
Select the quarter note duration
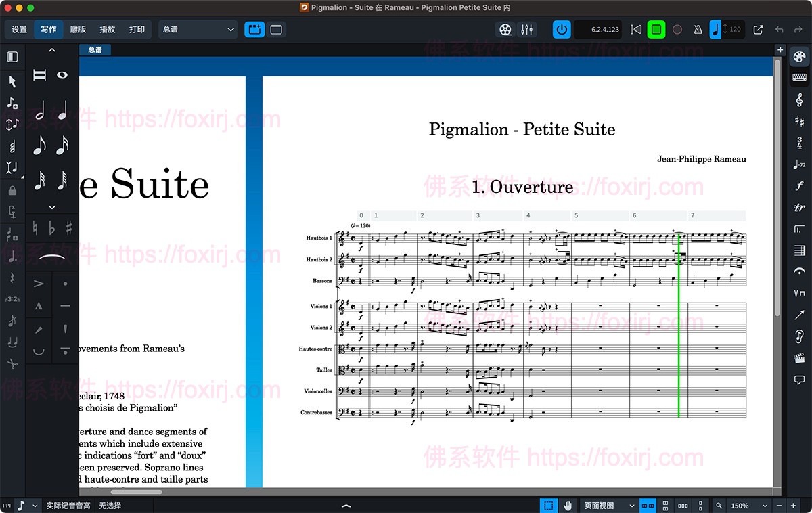pyautogui.click(x=64, y=110)
